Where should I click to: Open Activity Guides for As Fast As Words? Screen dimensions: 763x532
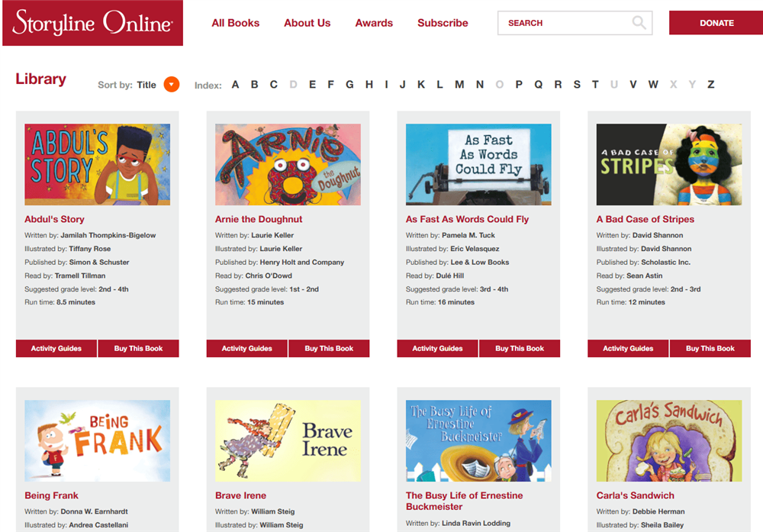437,349
